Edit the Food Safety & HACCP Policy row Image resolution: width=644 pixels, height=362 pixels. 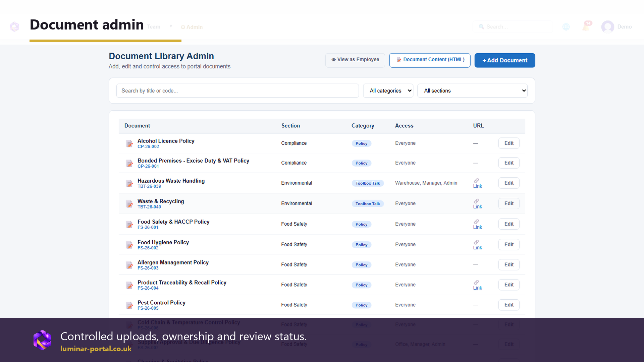pos(509,224)
